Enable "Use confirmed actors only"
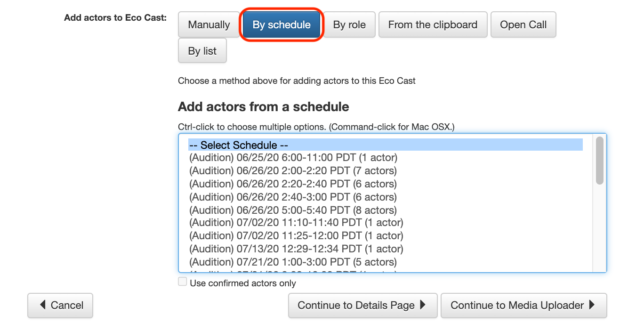The height and width of the screenshot is (331, 644). 182,281
